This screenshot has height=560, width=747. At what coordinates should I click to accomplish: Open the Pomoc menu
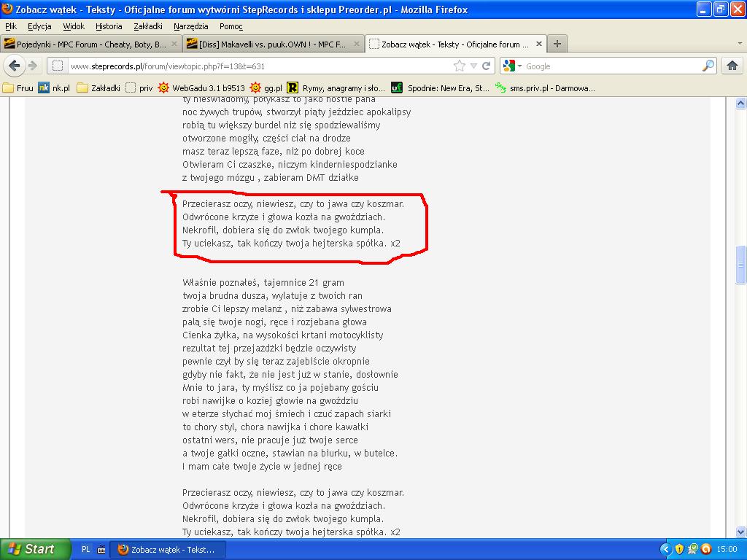coord(231,26)
